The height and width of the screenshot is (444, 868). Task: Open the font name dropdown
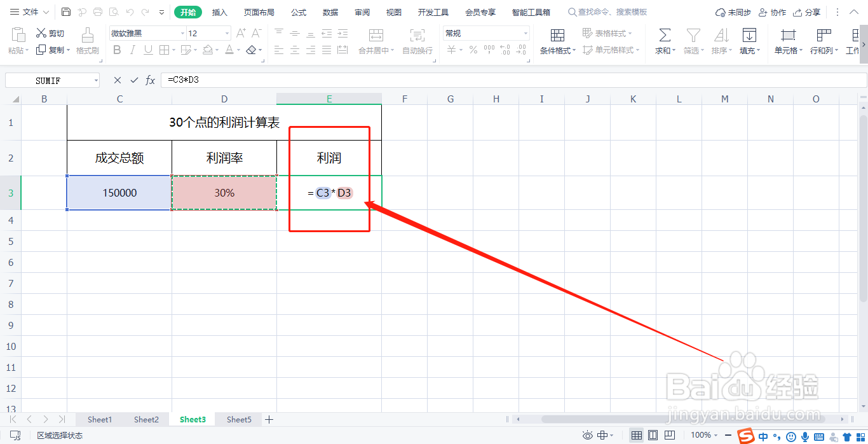181,32
